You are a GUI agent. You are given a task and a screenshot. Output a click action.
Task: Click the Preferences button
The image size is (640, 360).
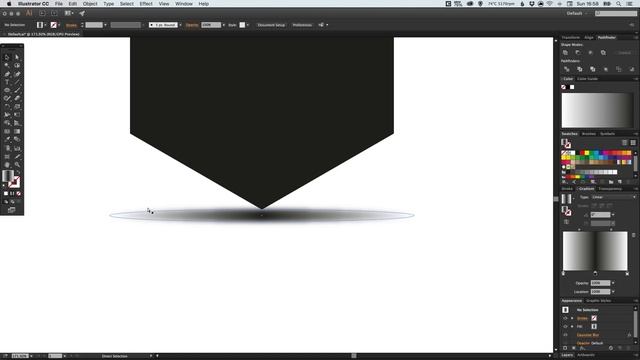pos(302,25)
